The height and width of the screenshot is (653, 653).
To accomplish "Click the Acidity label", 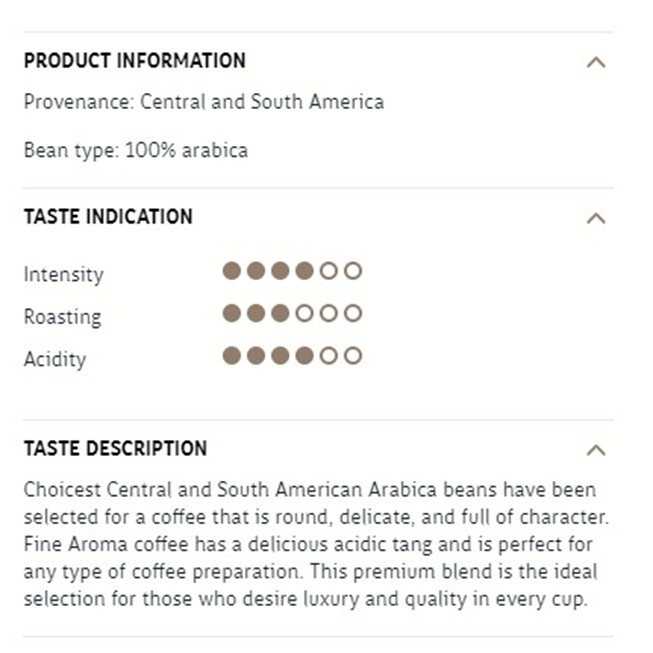I will 55,359.
